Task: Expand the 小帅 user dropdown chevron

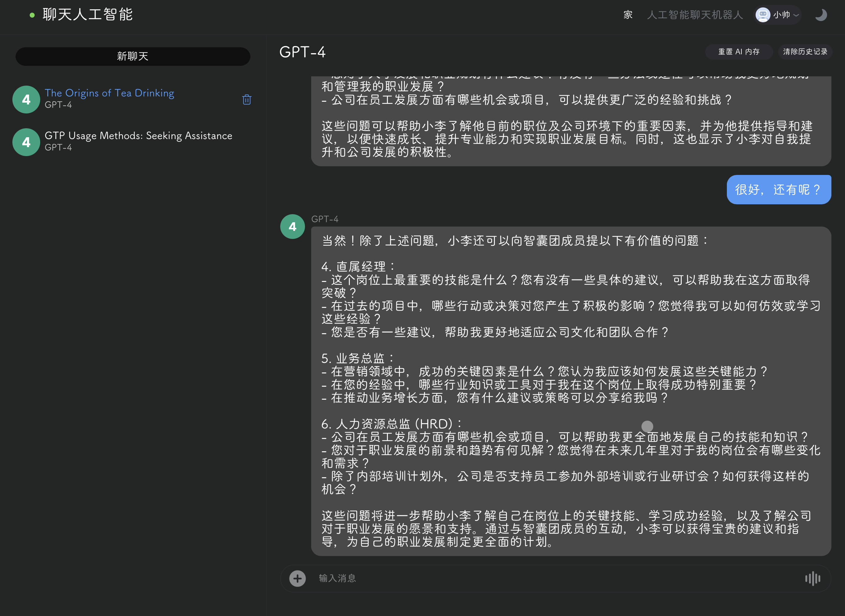Action: pos(796,15)
